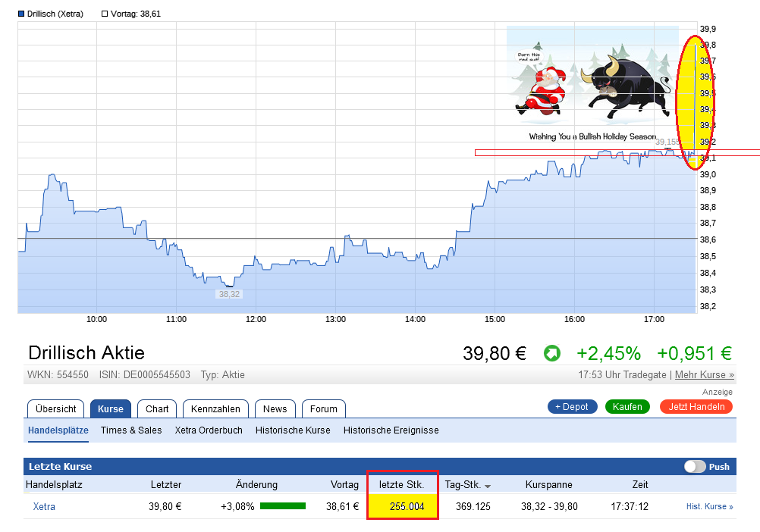Screen dimensions: 760x532
Task: Click the green trend arrow icon
Action: point(551,353)
